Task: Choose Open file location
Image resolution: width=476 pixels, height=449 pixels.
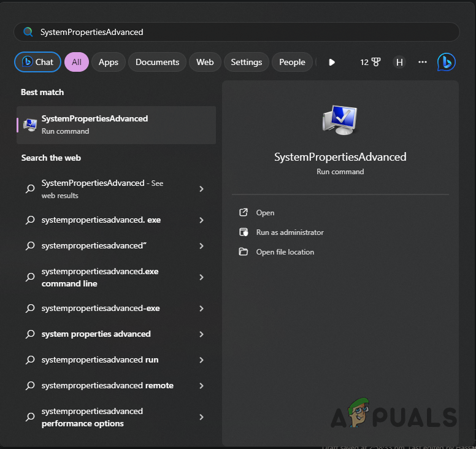Action: pos(285,252)
